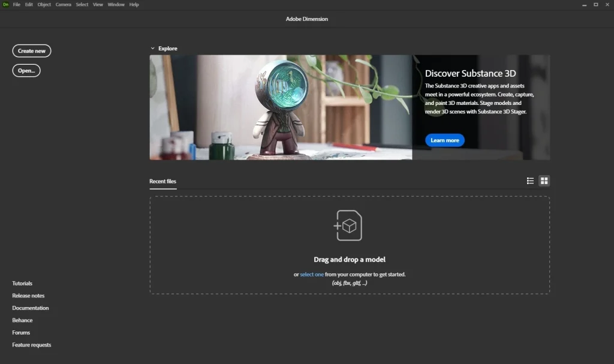This screenshot has width=614, height=364.
Task: Go to the Release notes link
Action: tap(28, 296)
